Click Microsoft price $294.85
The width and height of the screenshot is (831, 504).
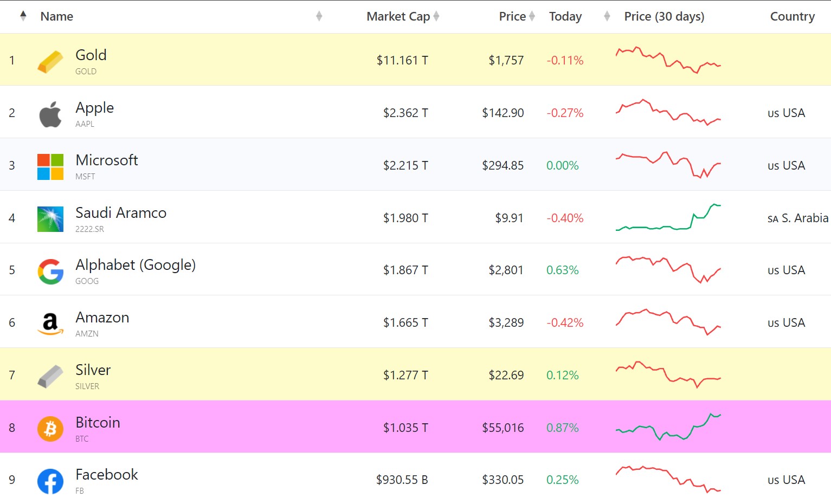pyautogui.click(x=503, y=165)
